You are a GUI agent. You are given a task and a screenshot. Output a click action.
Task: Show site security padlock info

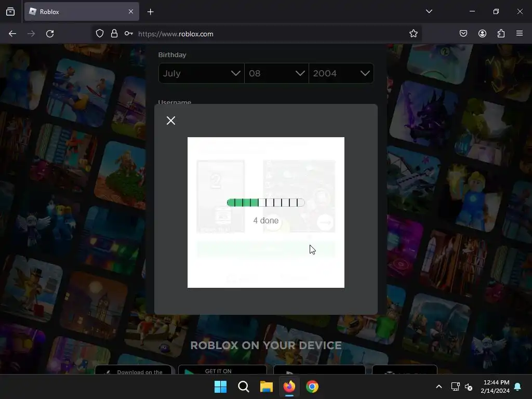[114, 34]
